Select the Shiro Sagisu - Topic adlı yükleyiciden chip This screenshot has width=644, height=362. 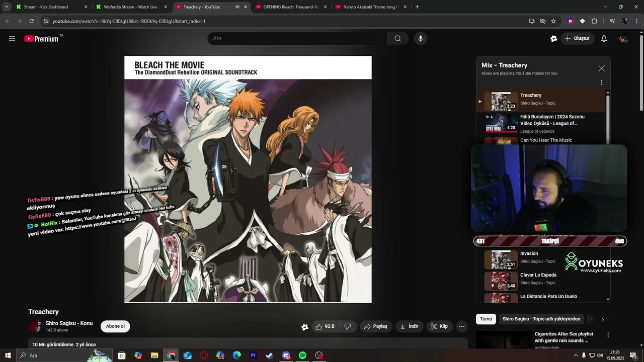541,319
